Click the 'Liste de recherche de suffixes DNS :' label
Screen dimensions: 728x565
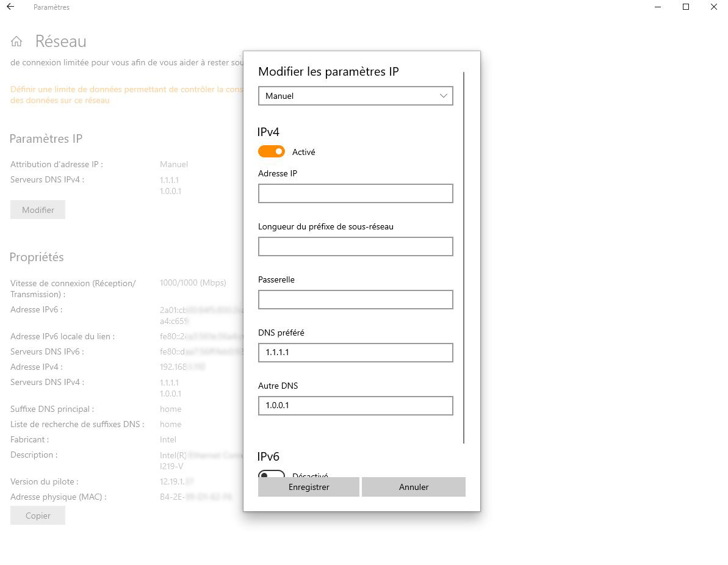point(77,424)
